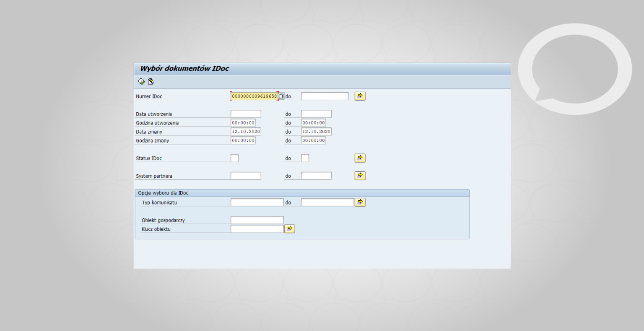Open multiple selection for Typ komunikatu
Screen dimensions: 644x331
[x=360, y=202]
